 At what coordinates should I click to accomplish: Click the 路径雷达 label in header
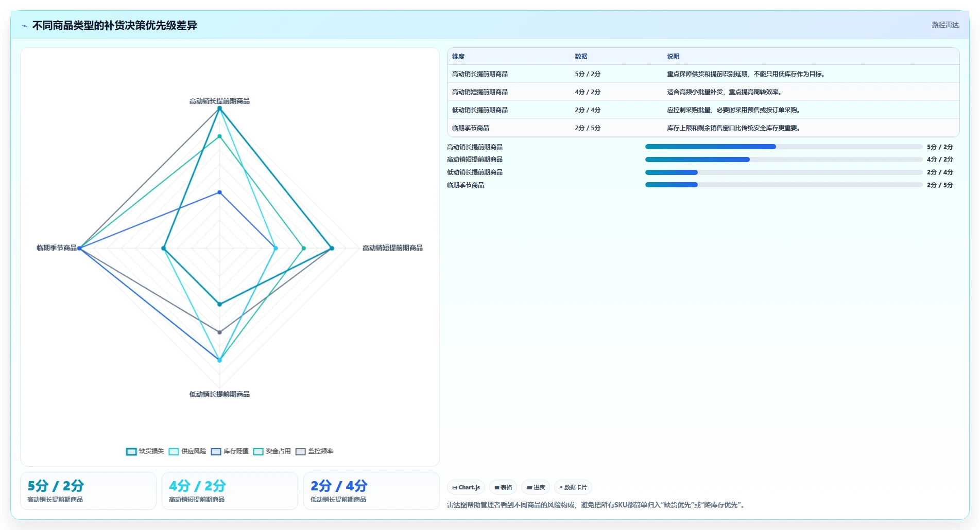pyautogui.click(x=945, y=25)
